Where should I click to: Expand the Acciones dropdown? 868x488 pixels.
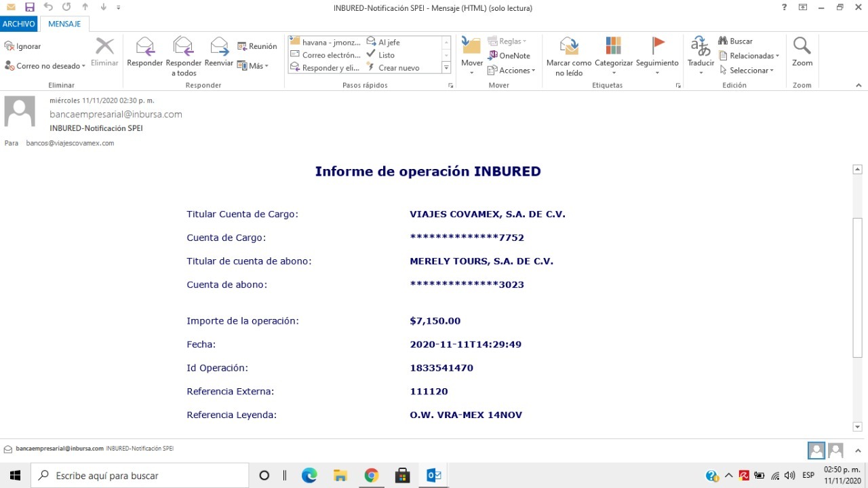click(534, 71)
